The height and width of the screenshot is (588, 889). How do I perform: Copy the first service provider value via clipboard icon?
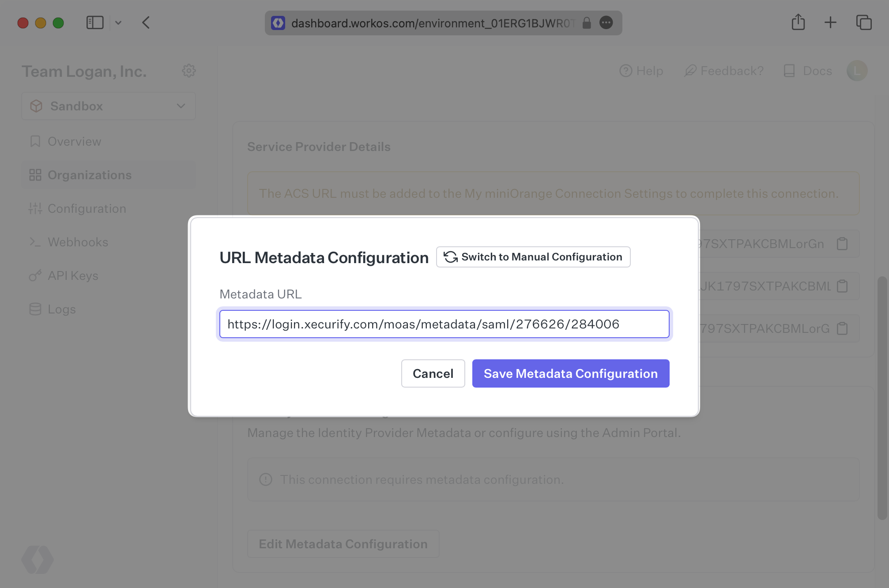click(842, 244)
